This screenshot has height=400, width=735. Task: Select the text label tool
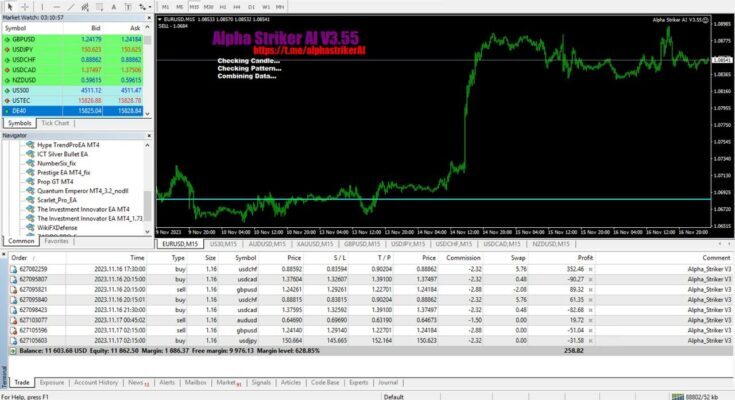[x=128, y=7]
